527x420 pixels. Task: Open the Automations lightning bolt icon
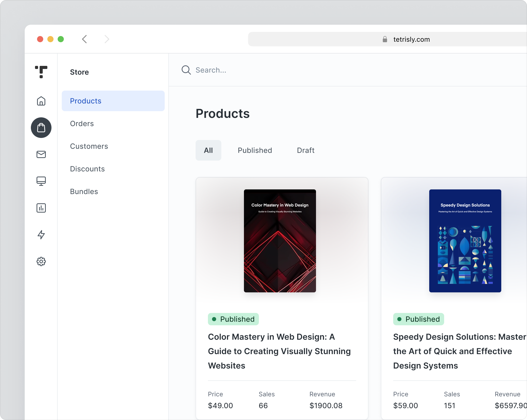[41, 235]
